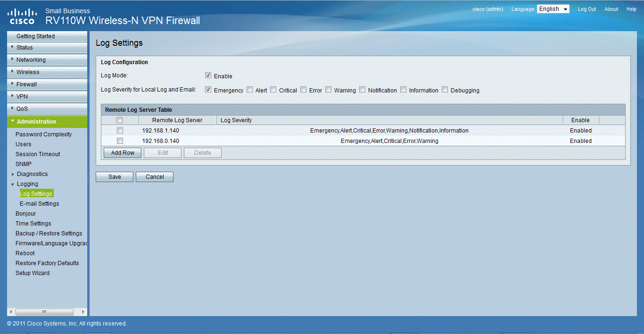Expand the Wireless section
The width and height of the screenshot is (644, 334).
pos(47,72)
